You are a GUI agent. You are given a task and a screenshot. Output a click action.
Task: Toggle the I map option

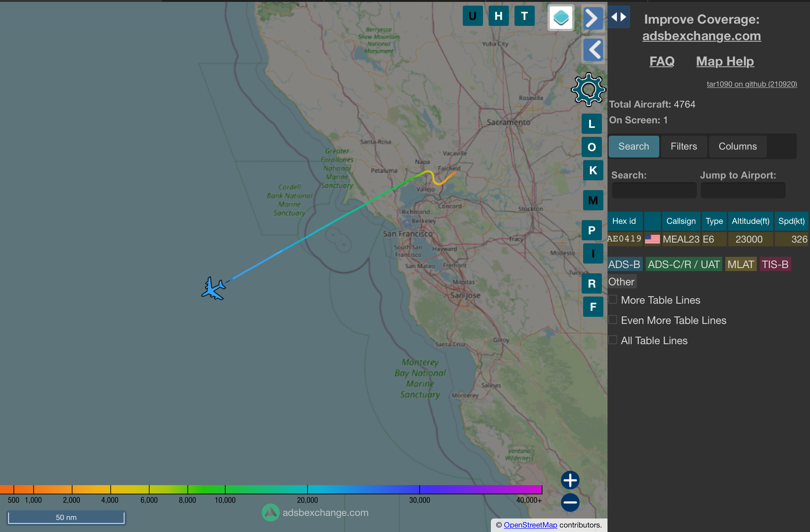(x=593, y=253)
